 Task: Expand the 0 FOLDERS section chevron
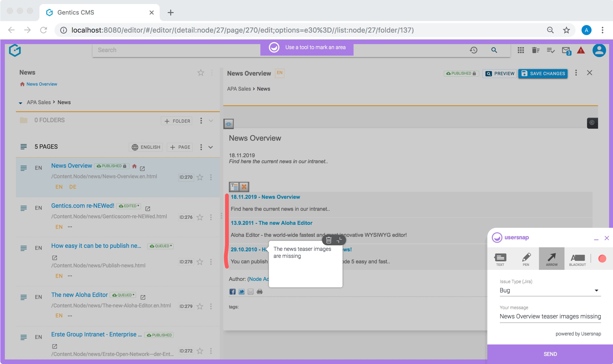pyautogui.click(x=211, y=121)
